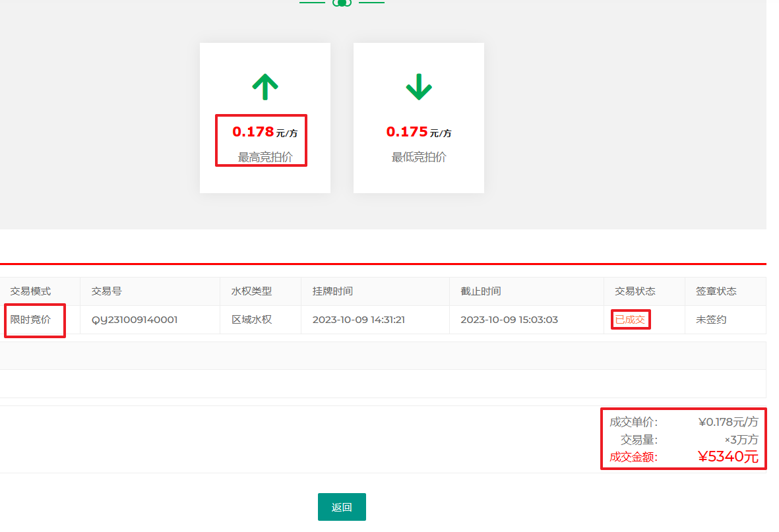Select the 最低竞拍价 label

coord(419,158)
